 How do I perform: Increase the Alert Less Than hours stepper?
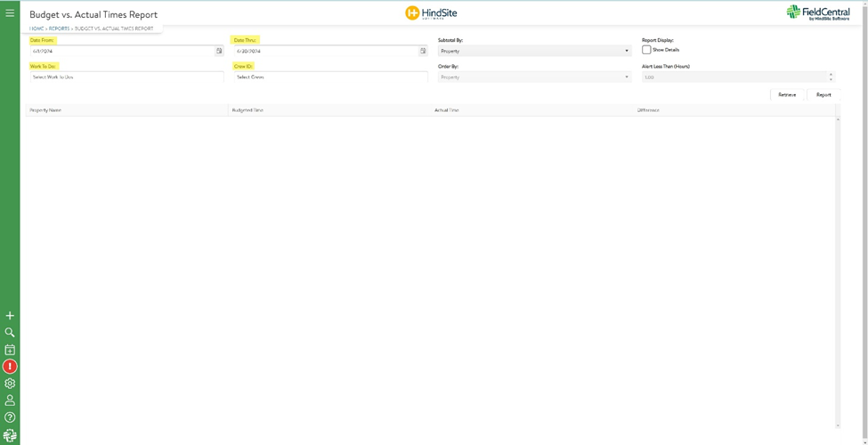click(x=831, y=74)
